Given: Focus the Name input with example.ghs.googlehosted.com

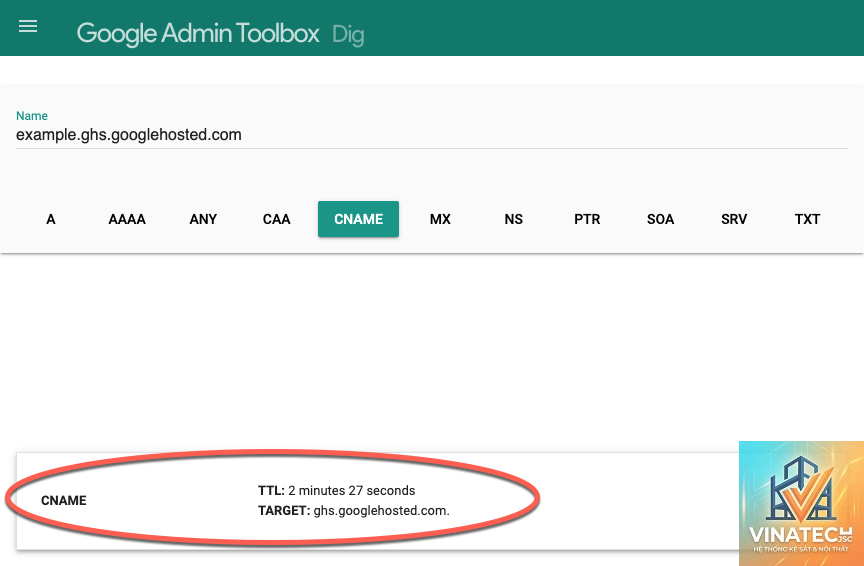Looking at the screenshot, I should tap(431, 135).
